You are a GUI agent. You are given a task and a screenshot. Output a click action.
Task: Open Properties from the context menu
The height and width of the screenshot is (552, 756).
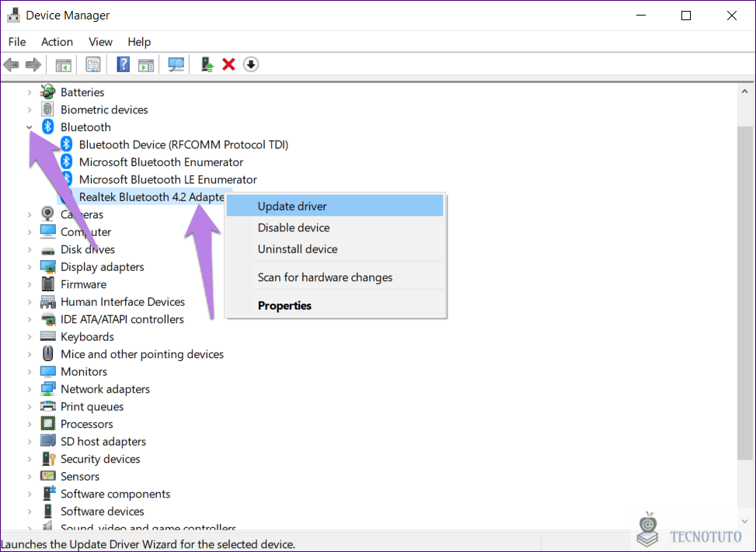coord(335,305)
